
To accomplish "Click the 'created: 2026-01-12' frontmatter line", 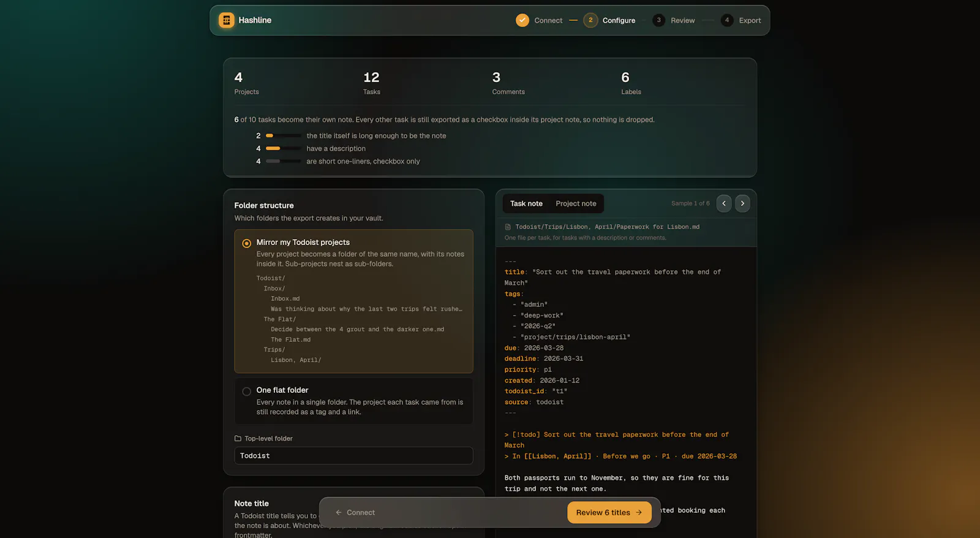I will 542,381.
